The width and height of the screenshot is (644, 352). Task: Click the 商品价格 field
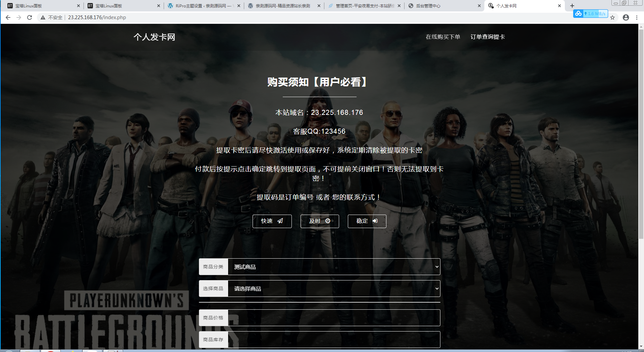pos(334,318)
